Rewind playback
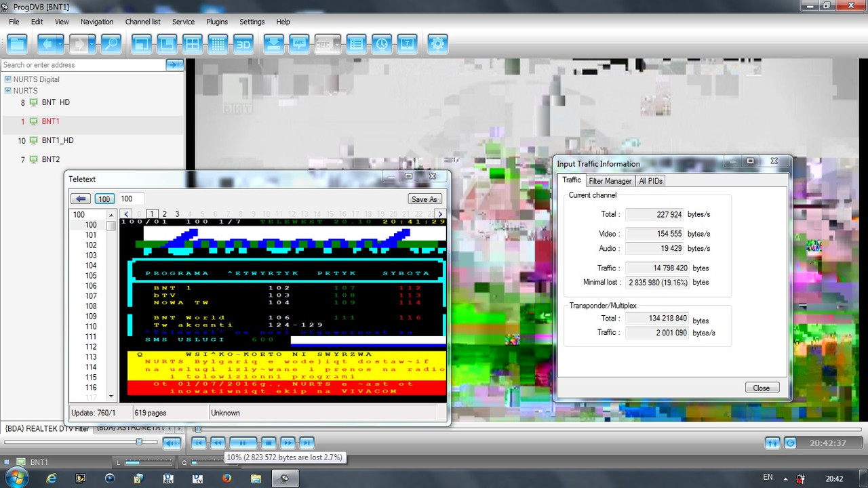The height and width of the screenshot is (488, 868). pyautogui.click(x=217, y=443)
